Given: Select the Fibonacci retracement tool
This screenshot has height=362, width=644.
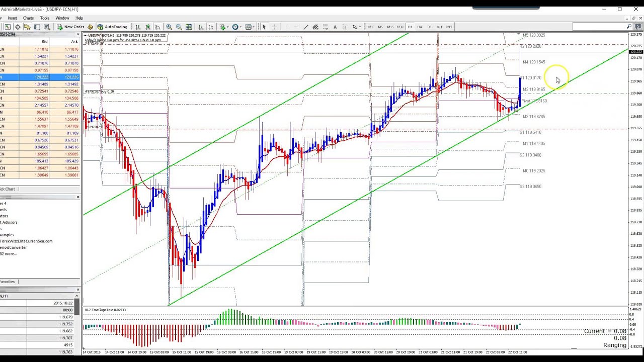Looking at the screenshot, I should pos(326,27).
